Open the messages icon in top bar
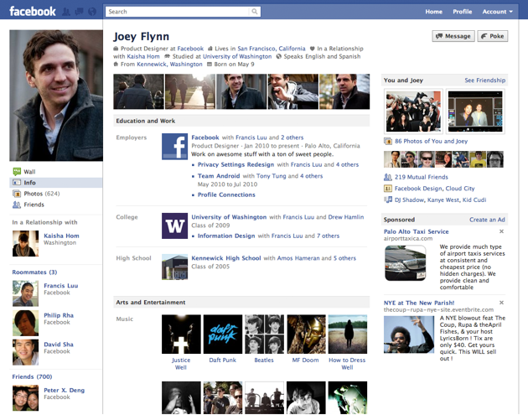Image resolution: width=528 pixels, height=420 pixels. click(x=79, y=12)
